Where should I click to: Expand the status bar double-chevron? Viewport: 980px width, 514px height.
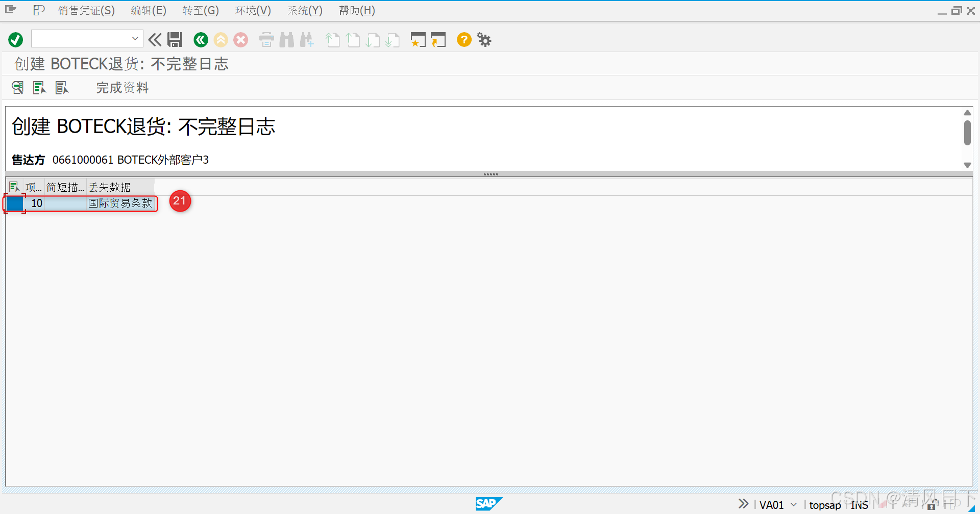pos(743,503)
